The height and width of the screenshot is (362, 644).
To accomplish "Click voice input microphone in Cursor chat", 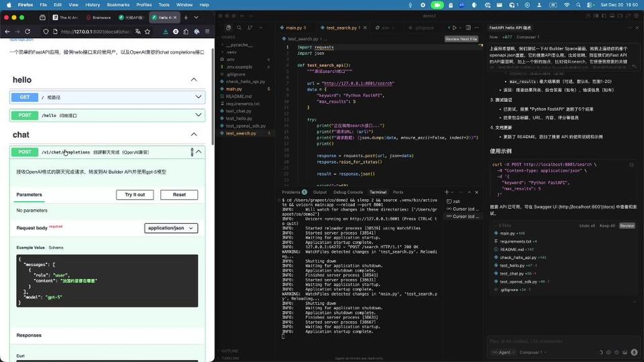I will [635, 352].
